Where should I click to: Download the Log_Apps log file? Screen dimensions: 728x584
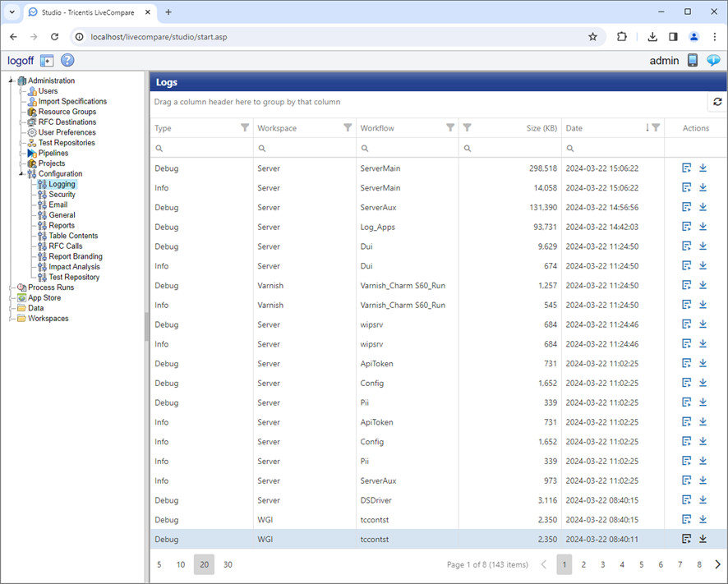703,227
